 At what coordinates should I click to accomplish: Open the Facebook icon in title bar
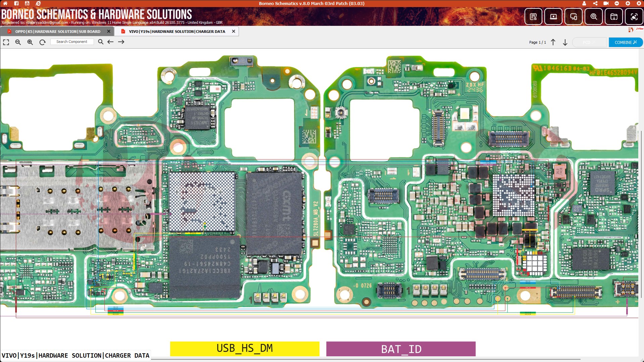[x=16, y=3]
